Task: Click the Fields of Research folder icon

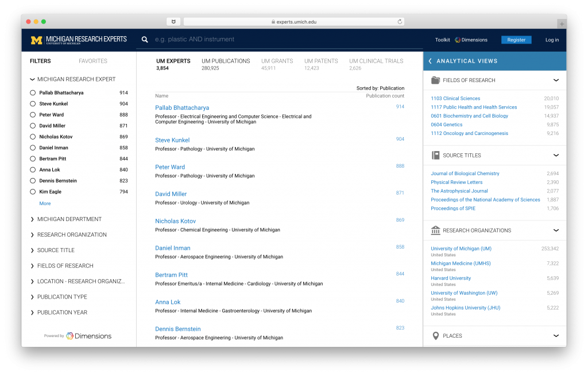Action: 435,80
